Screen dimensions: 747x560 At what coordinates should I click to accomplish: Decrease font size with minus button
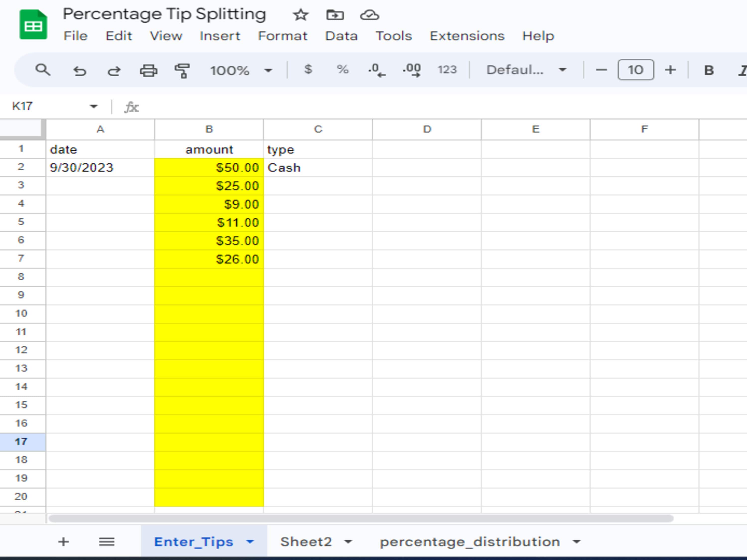[602, 70]
